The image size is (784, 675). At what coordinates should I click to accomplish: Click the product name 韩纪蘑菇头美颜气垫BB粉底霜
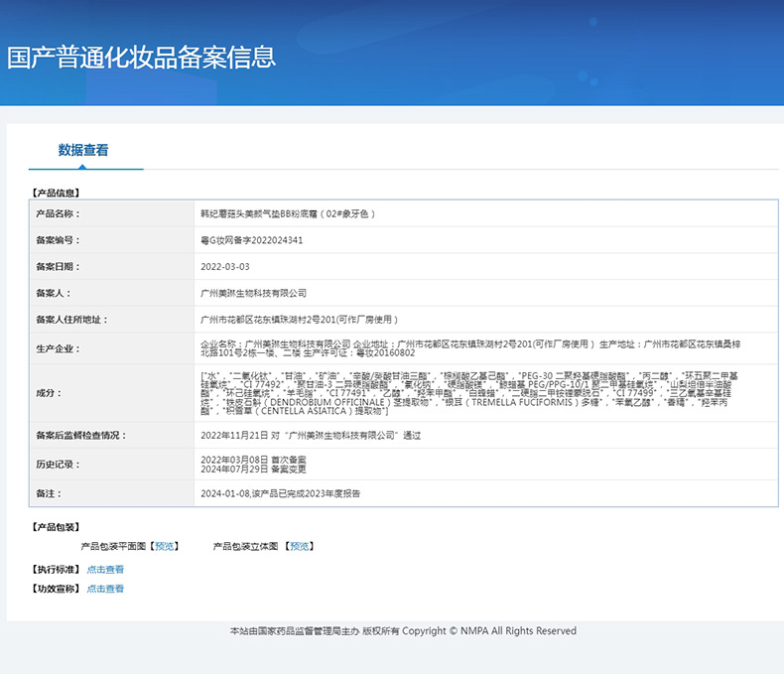(x=288, y=213)
